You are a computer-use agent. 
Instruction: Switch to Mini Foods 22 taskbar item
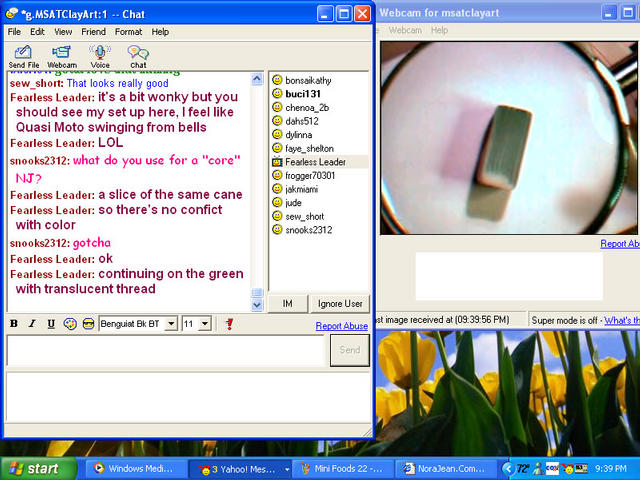[344, 469]
